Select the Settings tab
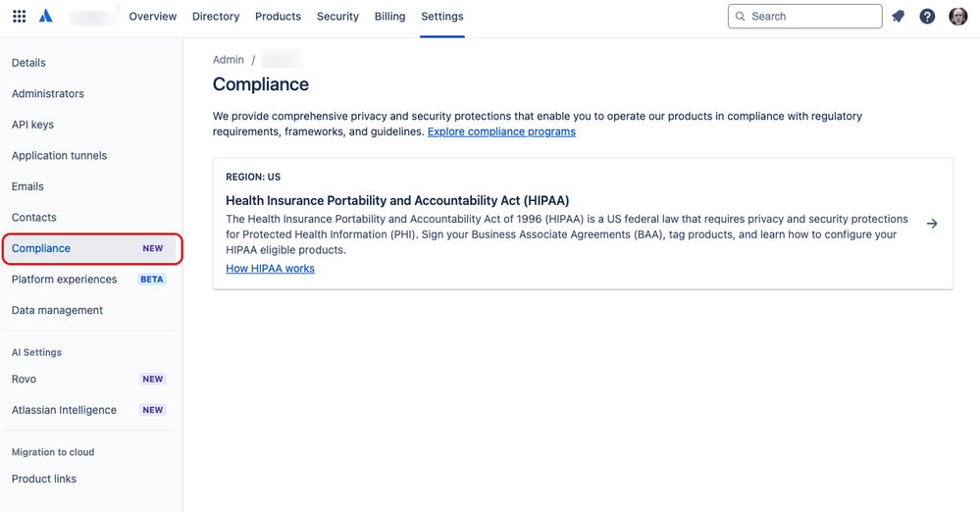980x512 pixels. (441, 17)
